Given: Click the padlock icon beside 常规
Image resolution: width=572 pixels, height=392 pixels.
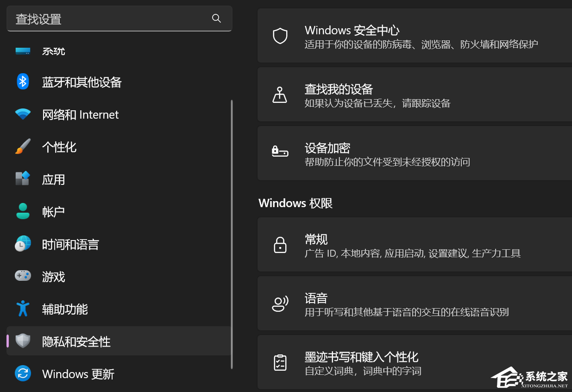Looking at the screenshot, I should point(280,245).
